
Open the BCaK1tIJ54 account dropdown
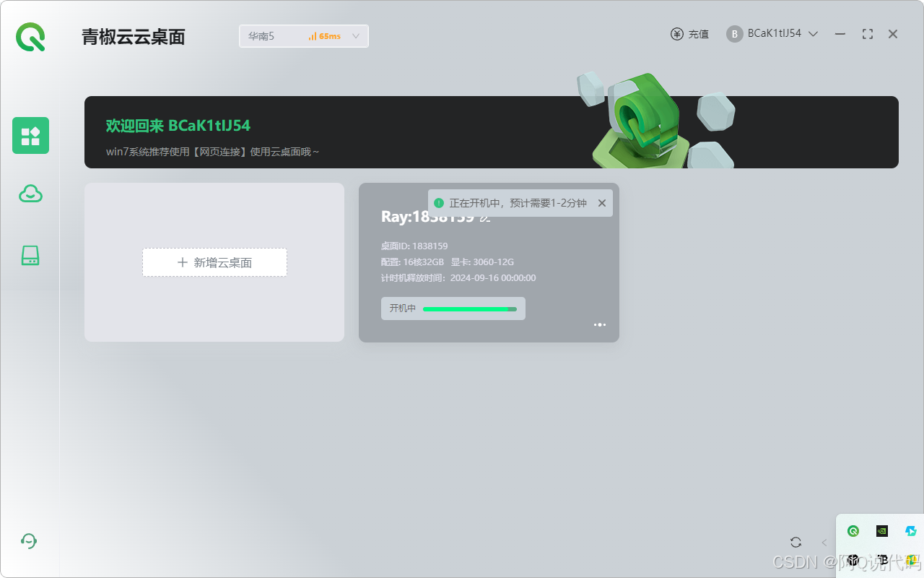tap(772, 34)
